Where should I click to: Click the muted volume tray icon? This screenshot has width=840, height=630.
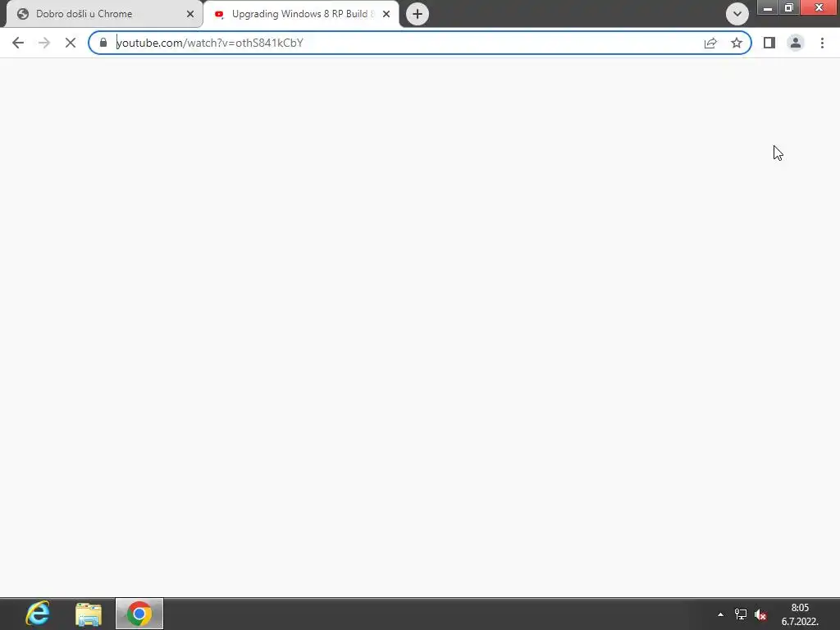coord(760,614)
